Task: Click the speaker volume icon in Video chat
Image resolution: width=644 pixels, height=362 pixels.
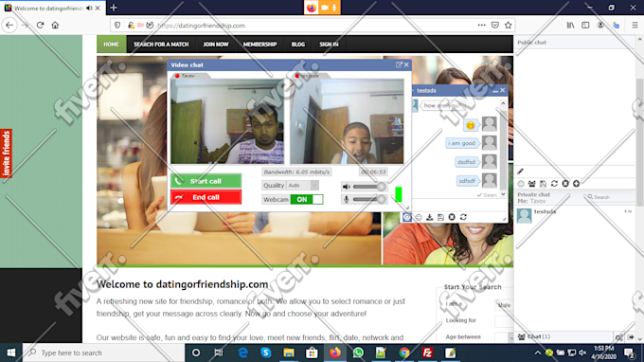Action: 347,187
